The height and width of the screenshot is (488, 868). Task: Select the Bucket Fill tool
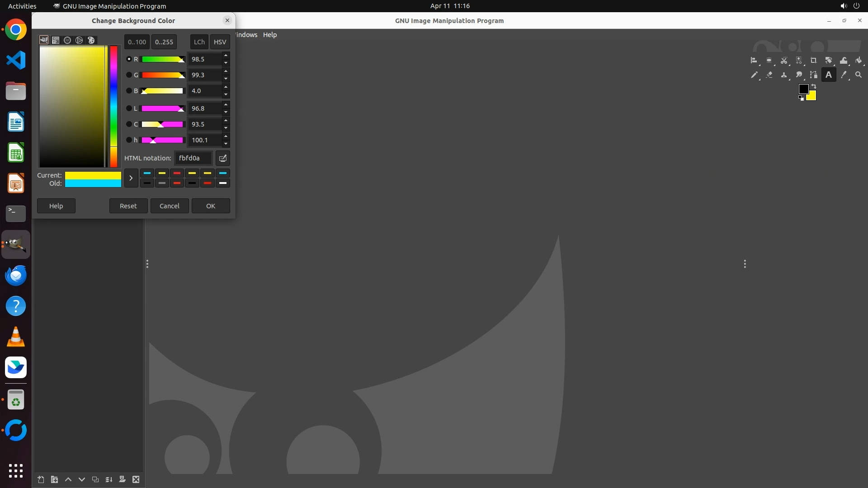tap(859, 60)
